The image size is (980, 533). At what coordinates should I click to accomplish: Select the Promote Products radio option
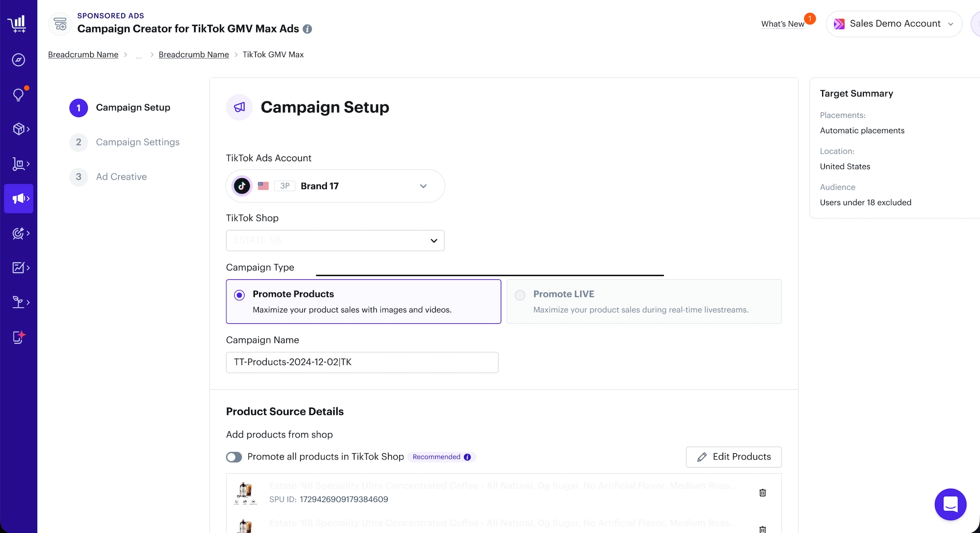(239, 295)
